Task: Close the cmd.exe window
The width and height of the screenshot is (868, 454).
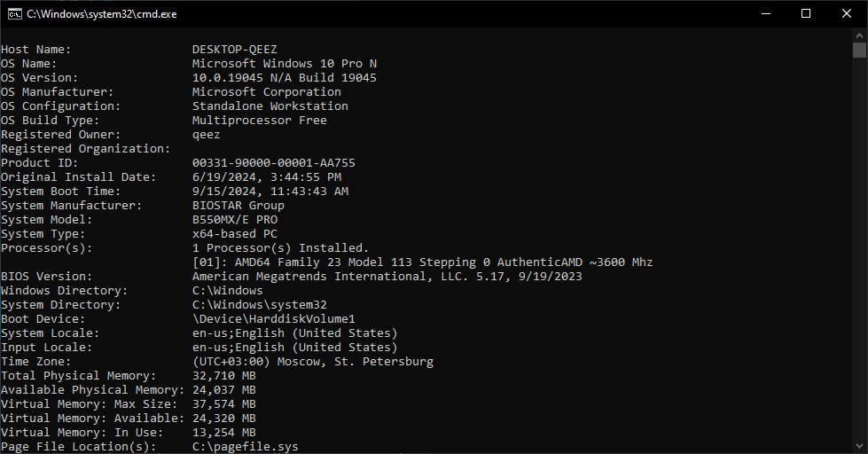Action: (847, 14)
